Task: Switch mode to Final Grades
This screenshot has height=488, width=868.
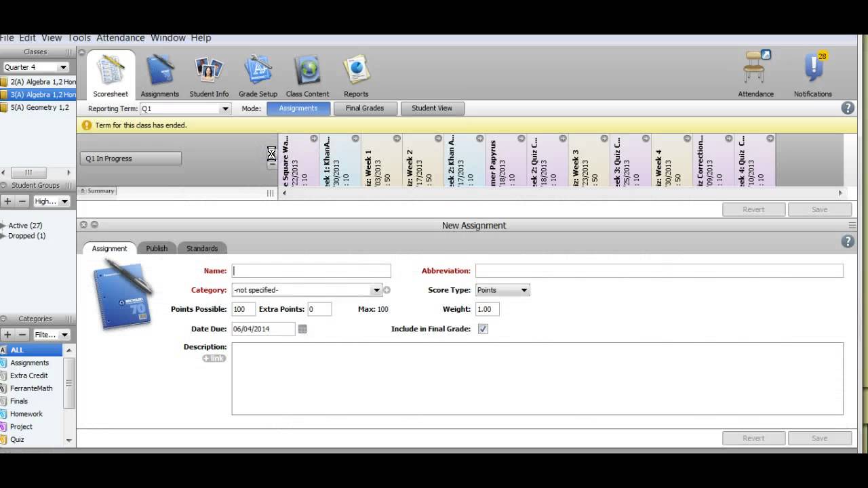Action: click(x=365, y=108)
